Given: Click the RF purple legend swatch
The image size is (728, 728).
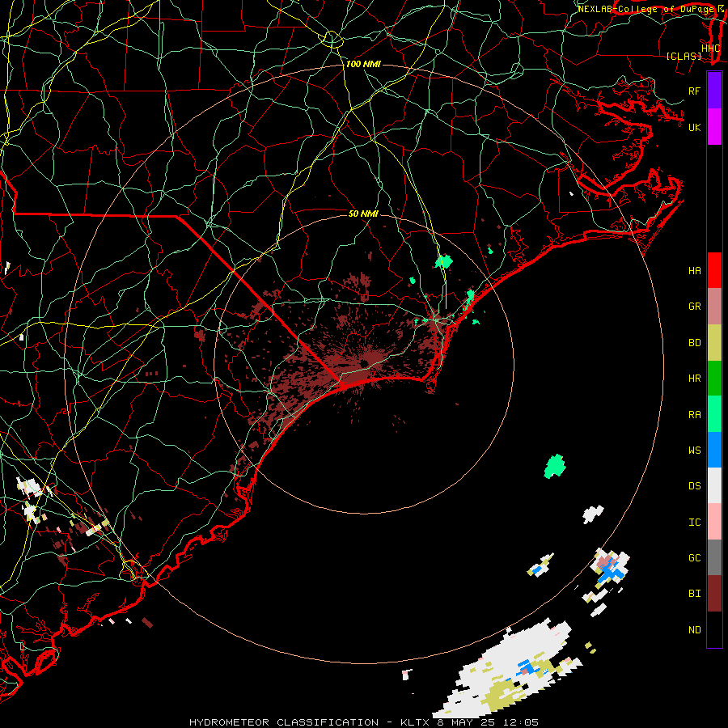Looking at the screenshot, I should (x=714, y=91).
